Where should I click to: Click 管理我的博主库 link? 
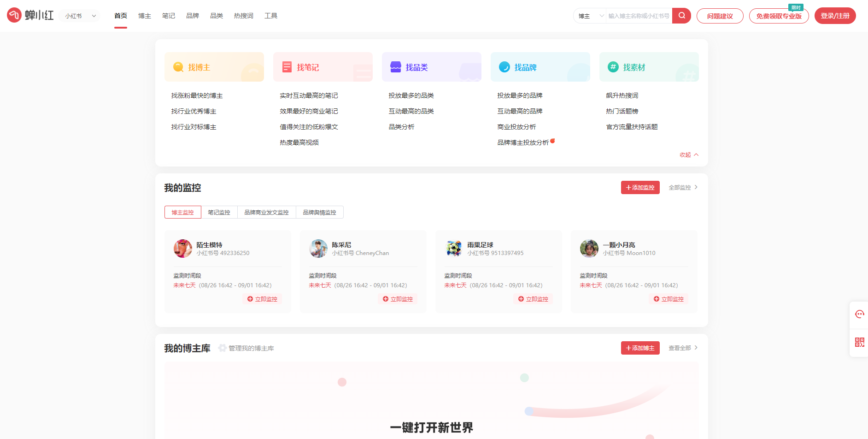click(251, 348)
